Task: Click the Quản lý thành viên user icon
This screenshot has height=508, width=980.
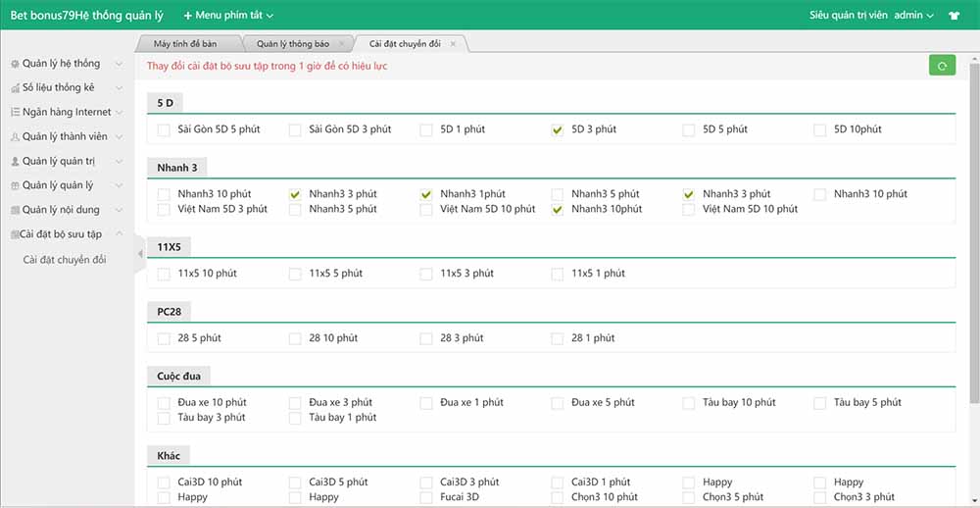Action: point(15,137)
